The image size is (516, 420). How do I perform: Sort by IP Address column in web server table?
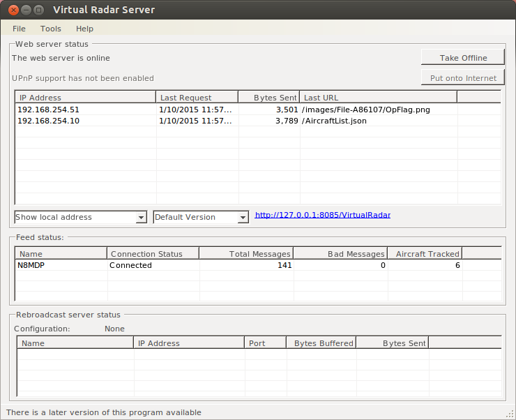[x=85, y=98]
